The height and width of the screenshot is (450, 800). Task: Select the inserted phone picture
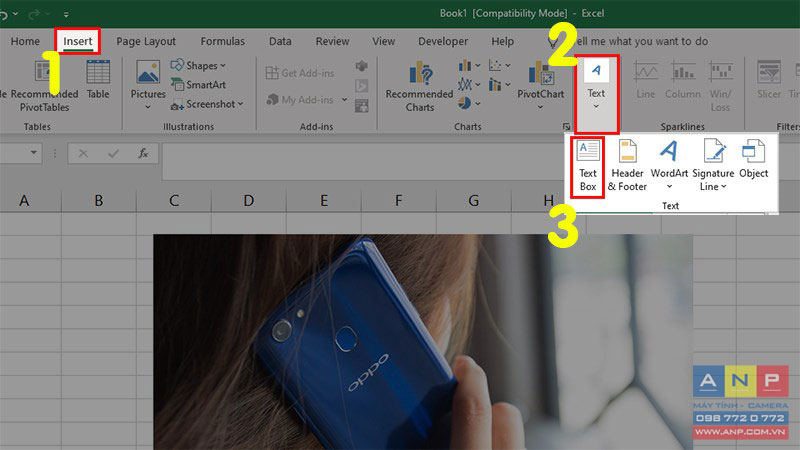[422, 342]
